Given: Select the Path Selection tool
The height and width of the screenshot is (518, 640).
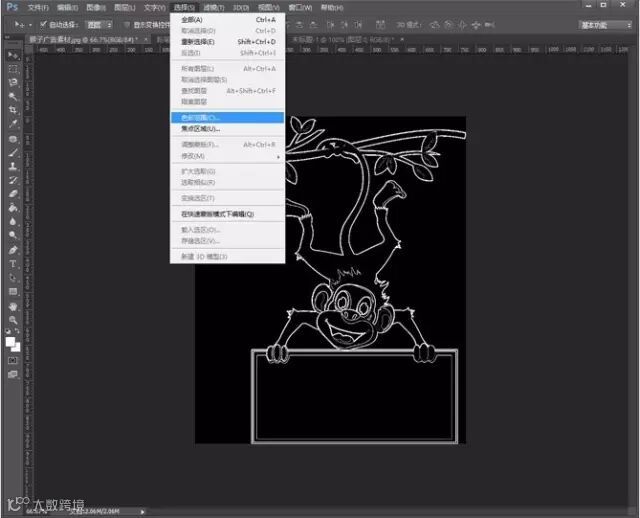Looking at the screenshot, I should 13,278.
